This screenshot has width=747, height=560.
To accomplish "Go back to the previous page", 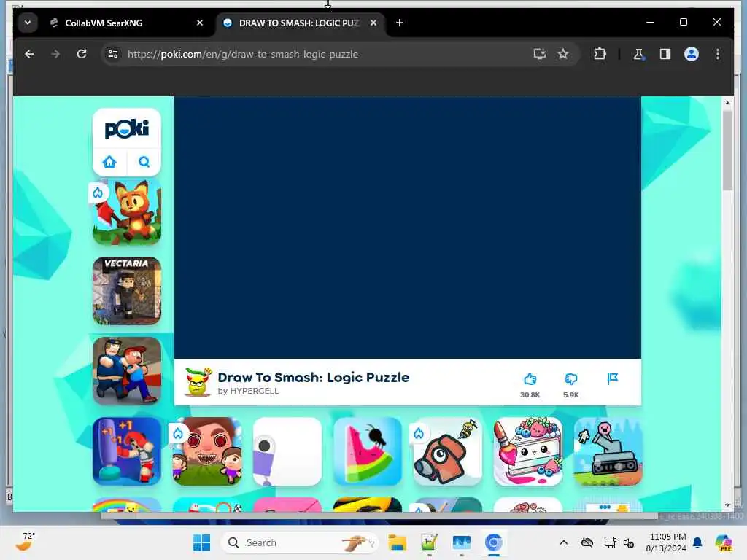I will tap(29, 54).
